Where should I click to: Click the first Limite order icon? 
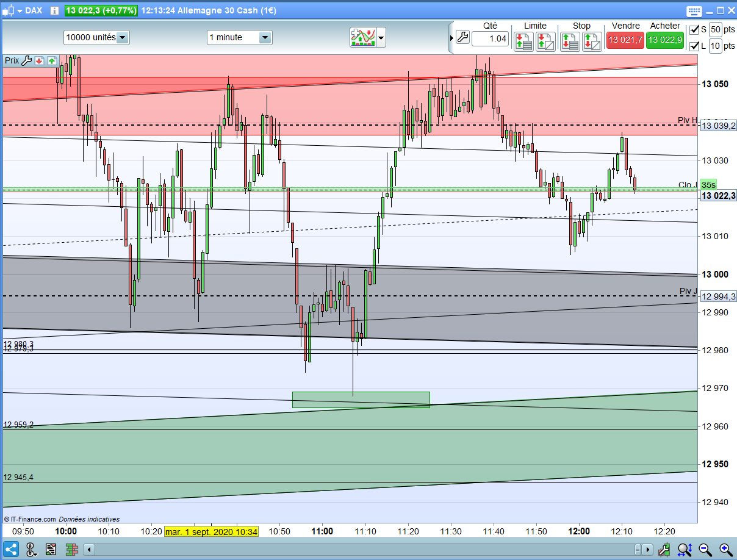pyautogui.click(x=524, y=41)
